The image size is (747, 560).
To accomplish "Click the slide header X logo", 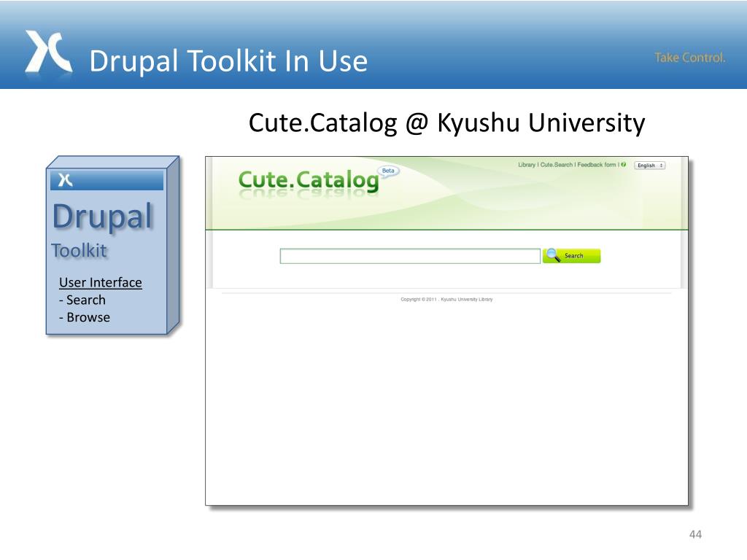I will point(48,52).
